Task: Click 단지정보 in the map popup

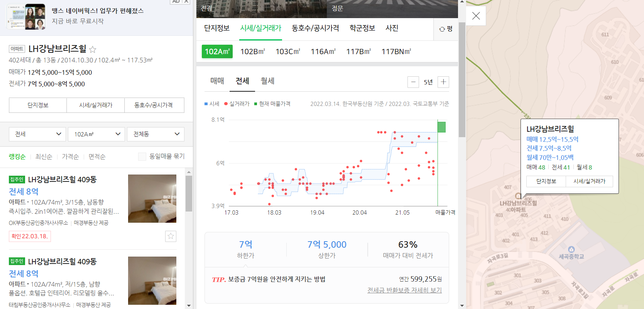Action: pyautogui.click(x=546, y=181)
